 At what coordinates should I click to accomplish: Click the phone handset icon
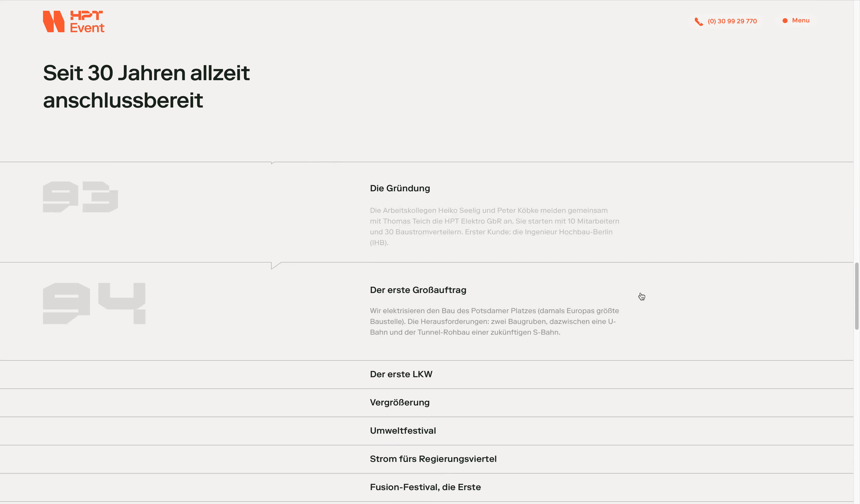coord(699,22)
